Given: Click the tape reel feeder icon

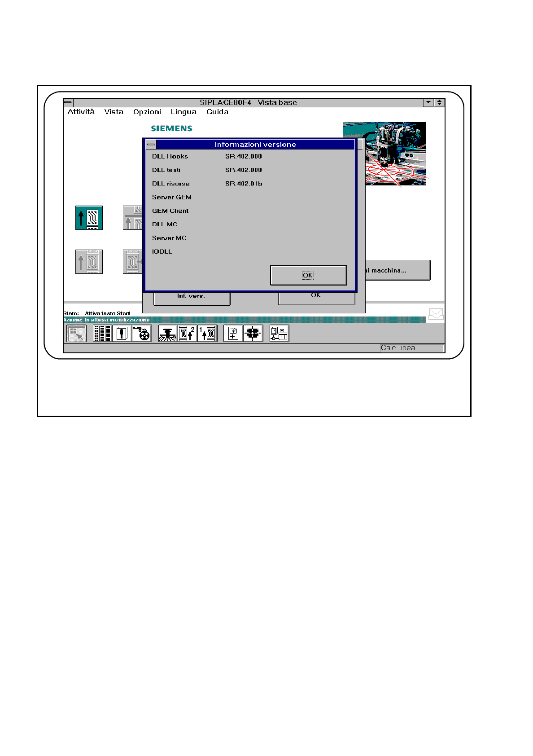Looking at the screenshot, I should [142, 334].
